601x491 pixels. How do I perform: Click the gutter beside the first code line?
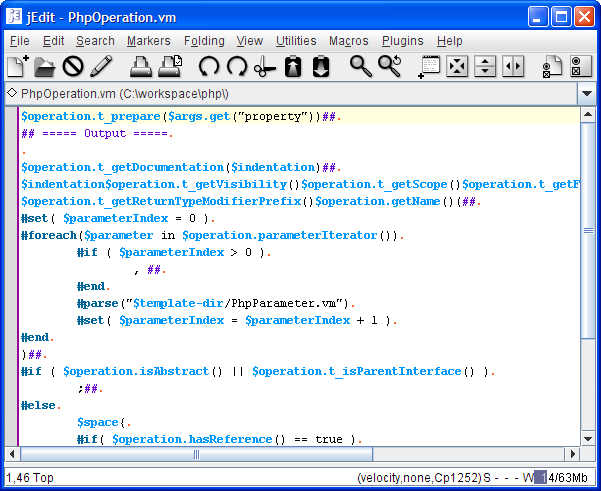[x=11, y=116]
